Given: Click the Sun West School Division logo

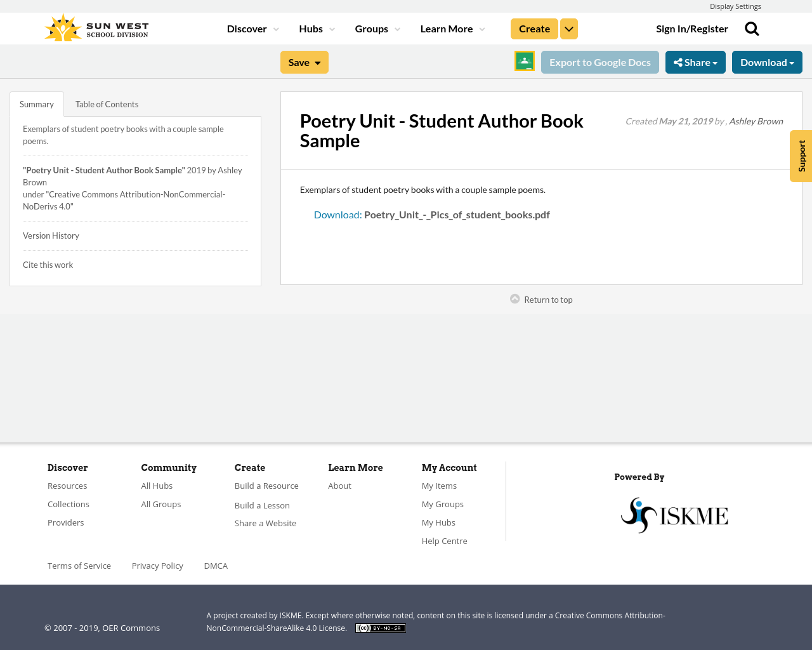Looking at the screenshot, I should click(x=95, y=26).
